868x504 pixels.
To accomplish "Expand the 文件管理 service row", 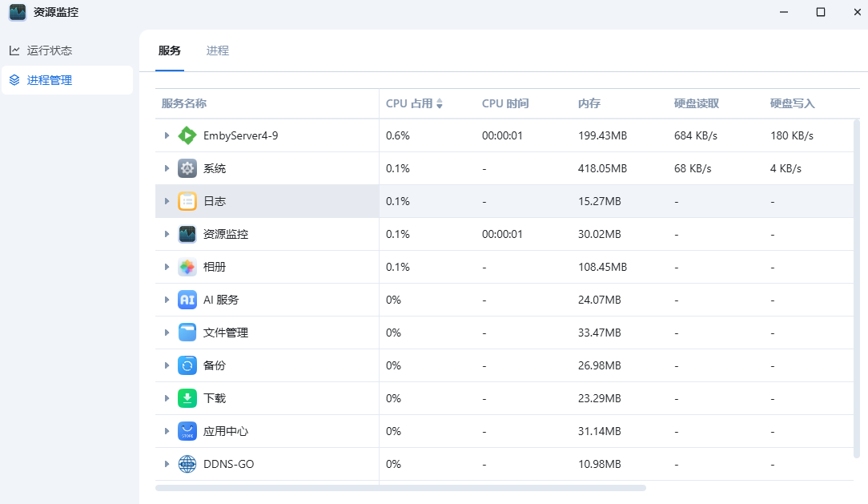I will pos(167,333).
